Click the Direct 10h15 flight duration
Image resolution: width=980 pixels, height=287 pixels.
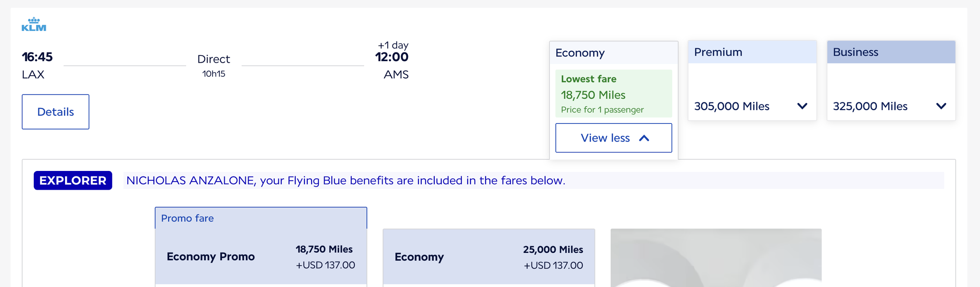click(214, 65)
